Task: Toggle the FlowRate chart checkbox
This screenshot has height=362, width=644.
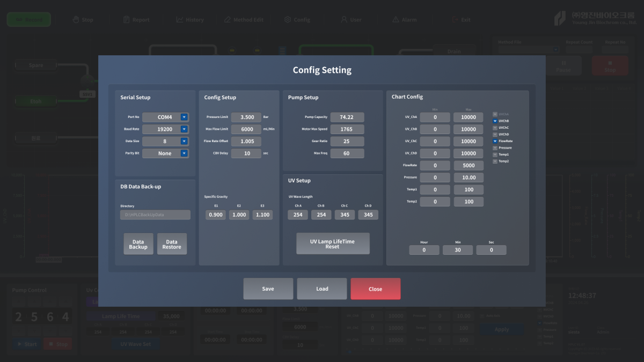Action: pyautogui.click(x=495, y=141)
